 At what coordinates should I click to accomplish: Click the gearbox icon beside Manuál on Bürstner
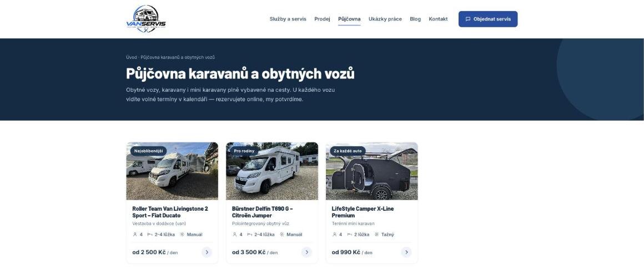pos(282,235)
